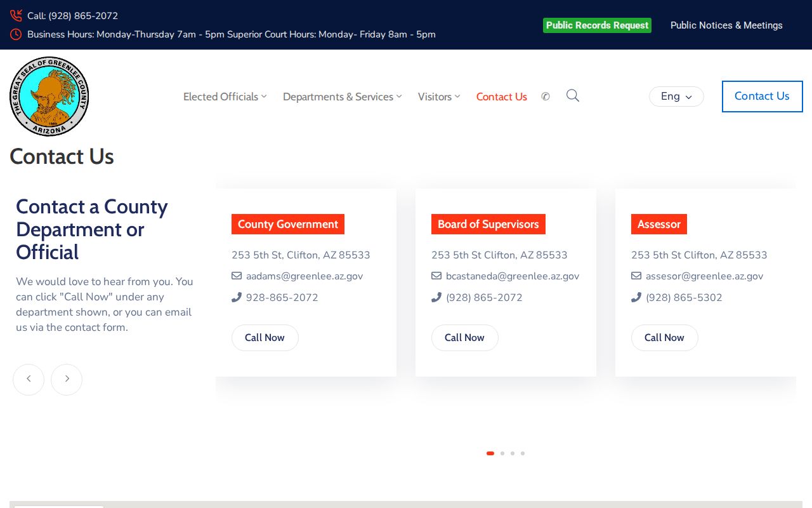The image size is (812, 508).
Task: Expand the Visitors menu
Action: tap(439, 97)
